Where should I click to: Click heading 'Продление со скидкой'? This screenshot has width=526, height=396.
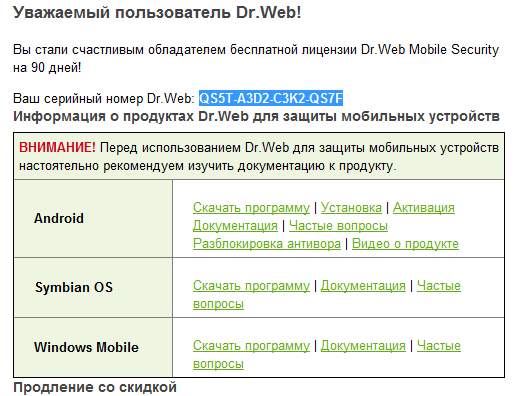[x=95, y=388]
